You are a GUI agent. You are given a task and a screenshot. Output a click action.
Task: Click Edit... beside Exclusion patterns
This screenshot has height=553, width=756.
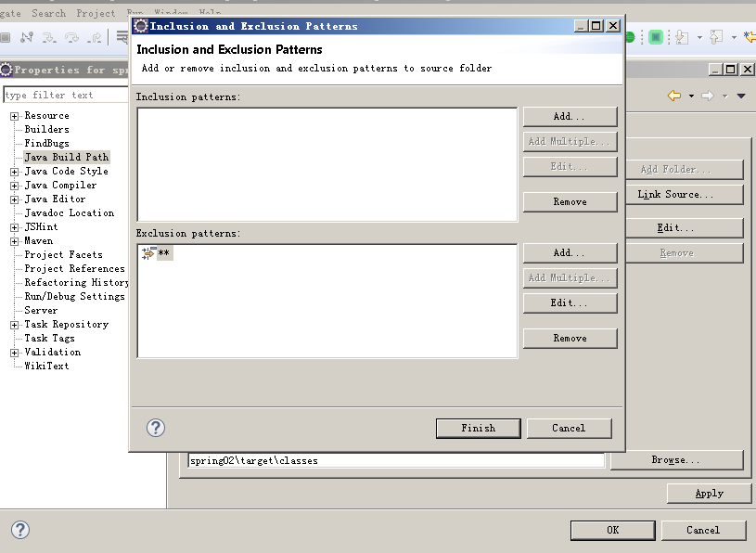click(570, 302)
